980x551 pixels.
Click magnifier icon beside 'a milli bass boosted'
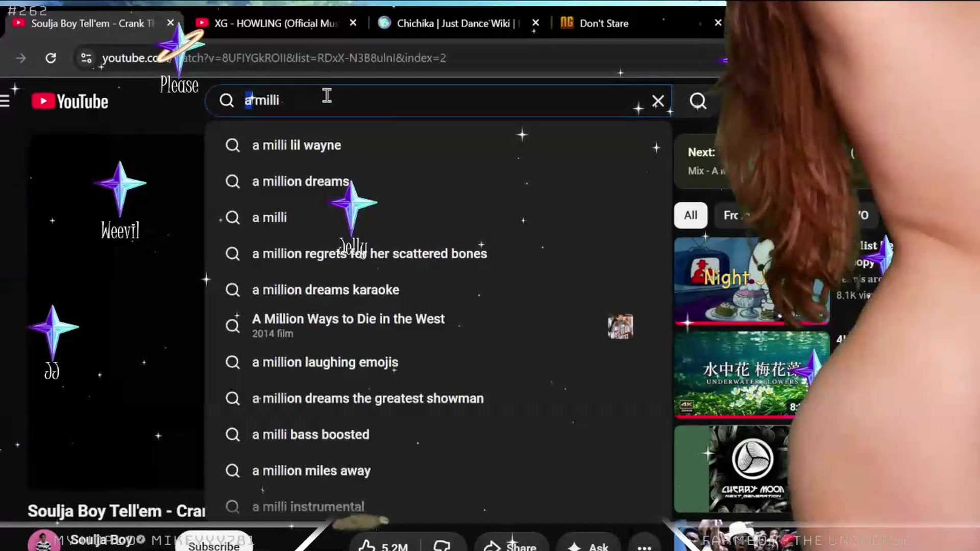pos(233,435)
